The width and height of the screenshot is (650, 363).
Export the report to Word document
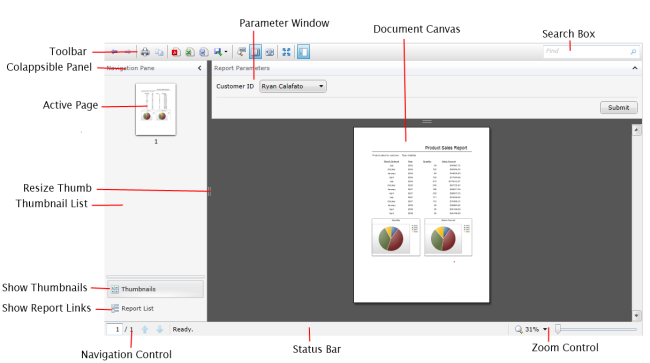click(x=204, y=52)
